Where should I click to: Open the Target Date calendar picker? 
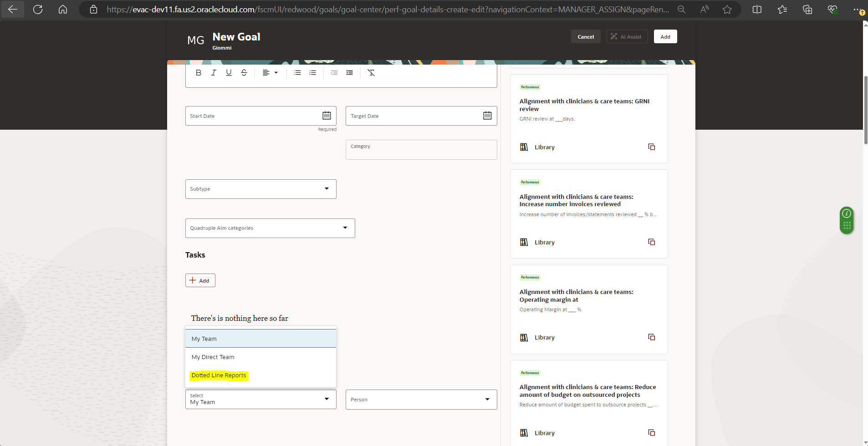(x=487, y=116)
